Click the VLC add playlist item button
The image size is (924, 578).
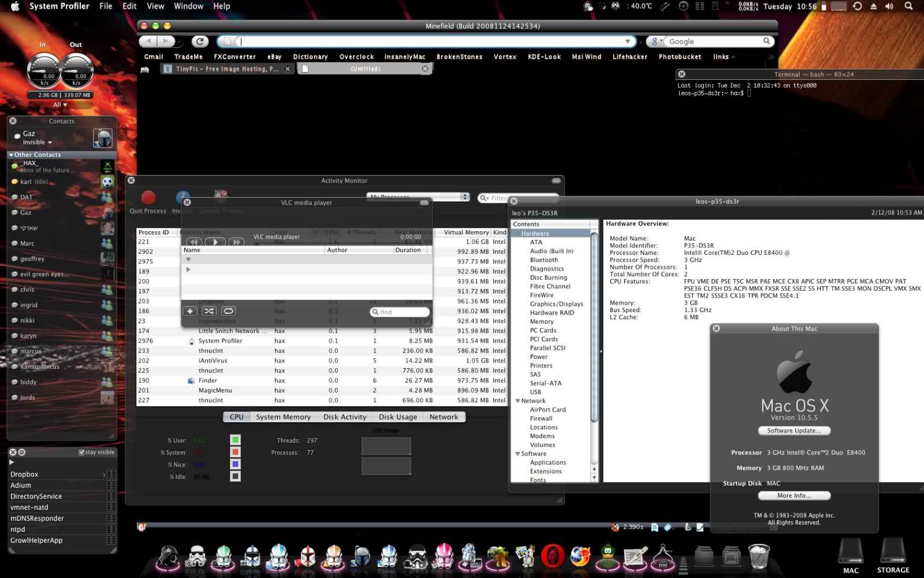coord(190,311)
